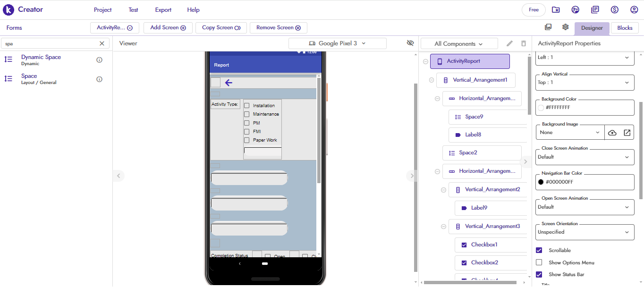Viewport: 644px width, 287px height.
Task: Enable Show Options Menu checkbox
Action: pos(539,262)
